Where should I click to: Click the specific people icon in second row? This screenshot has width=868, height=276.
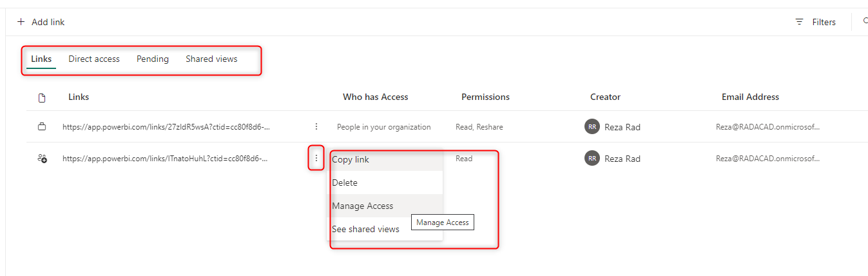[42, 159]
